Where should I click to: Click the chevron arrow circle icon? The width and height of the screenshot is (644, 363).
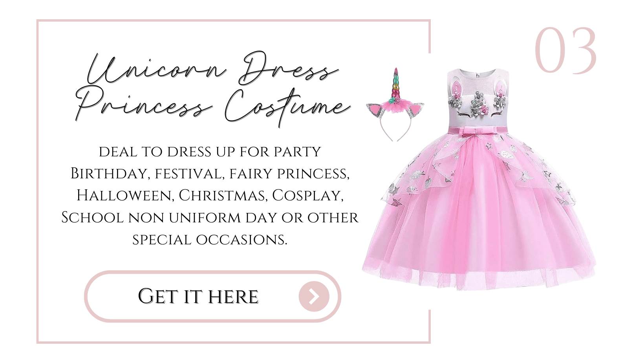(314, 297)
